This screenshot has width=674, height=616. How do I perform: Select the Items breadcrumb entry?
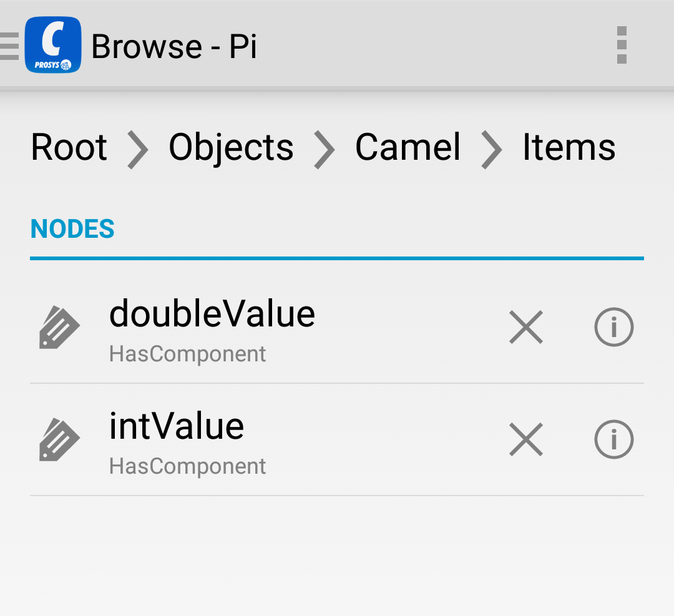coord(569,148)
